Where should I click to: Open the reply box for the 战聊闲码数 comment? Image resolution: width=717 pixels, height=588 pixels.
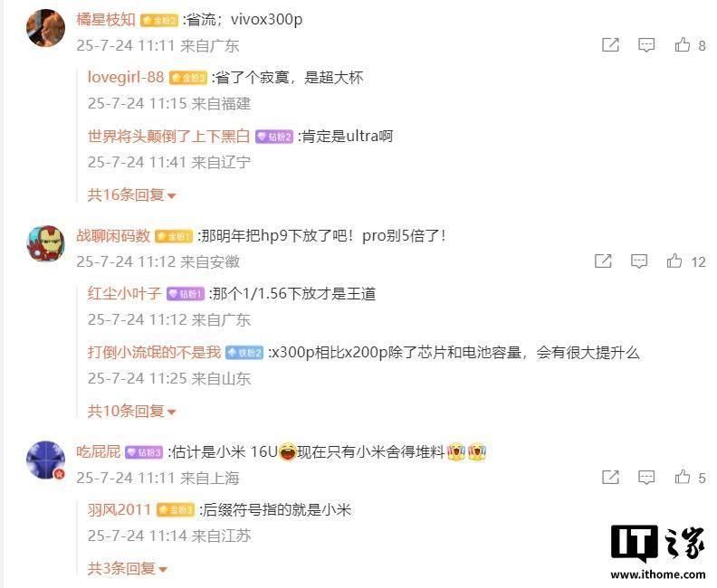coord(639,261)
